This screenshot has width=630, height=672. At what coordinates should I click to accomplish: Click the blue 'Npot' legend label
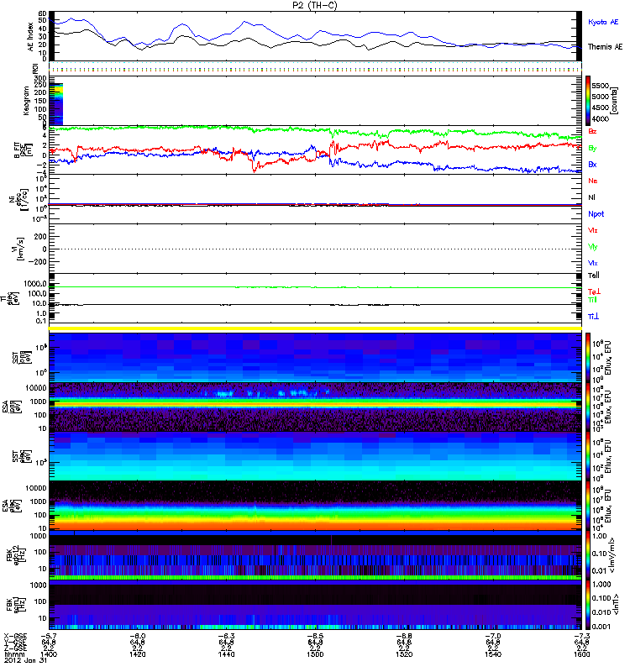[x=596, y=214]
